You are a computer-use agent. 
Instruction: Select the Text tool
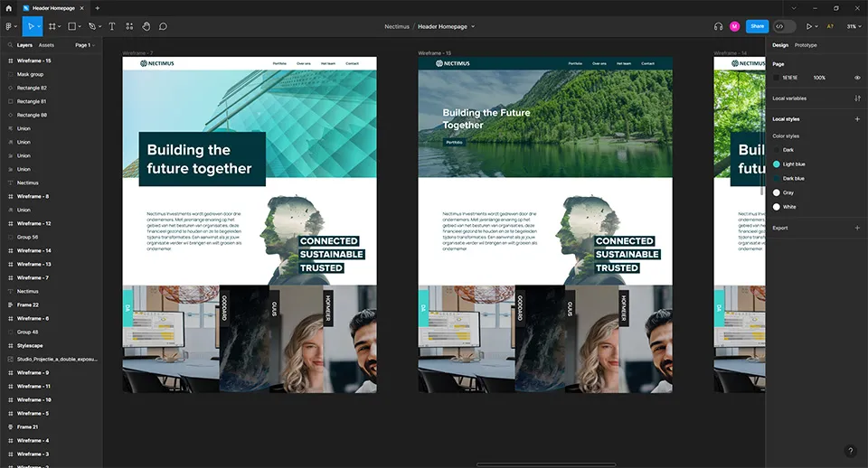tap(112, 26)
